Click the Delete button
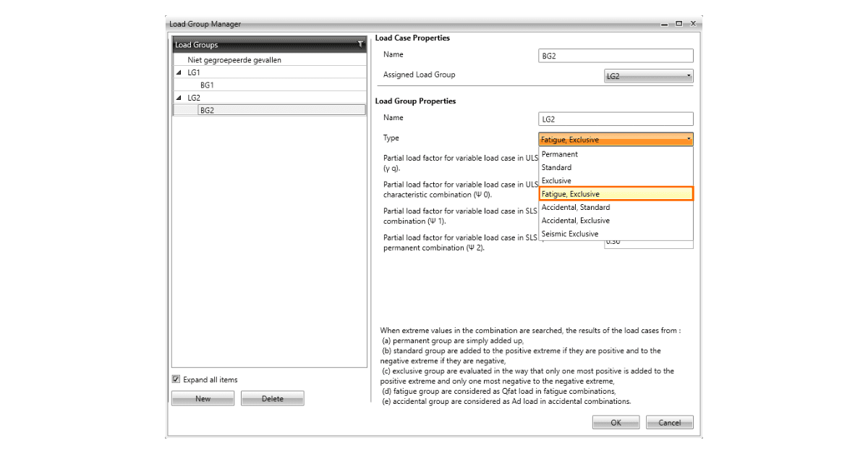The height and width of the screenshot is (456, 868). pos(273,398)
